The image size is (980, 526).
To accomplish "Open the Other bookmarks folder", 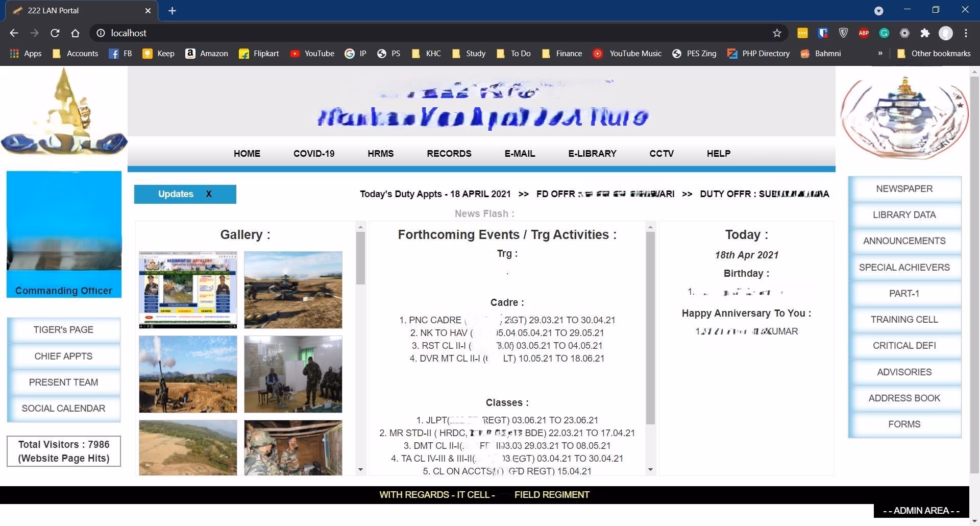I will click(x=934, y=54).
